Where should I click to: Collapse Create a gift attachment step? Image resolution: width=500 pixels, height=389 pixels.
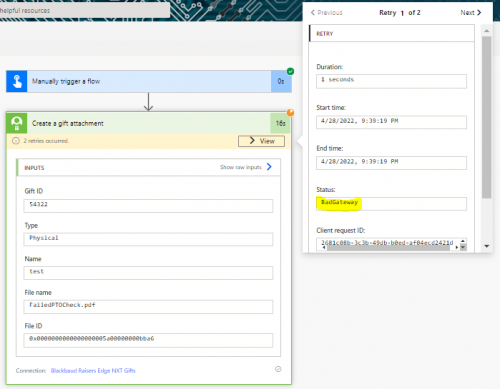pos(148,123)
